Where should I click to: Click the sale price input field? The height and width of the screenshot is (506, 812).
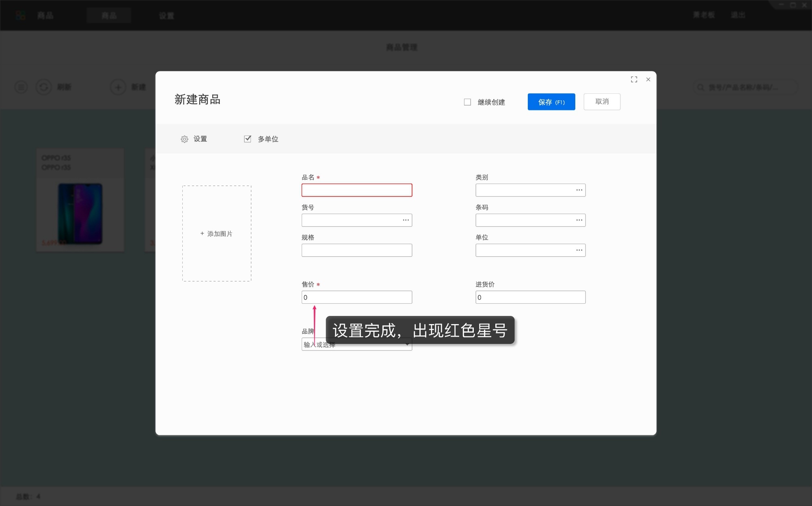coord(356,297)
